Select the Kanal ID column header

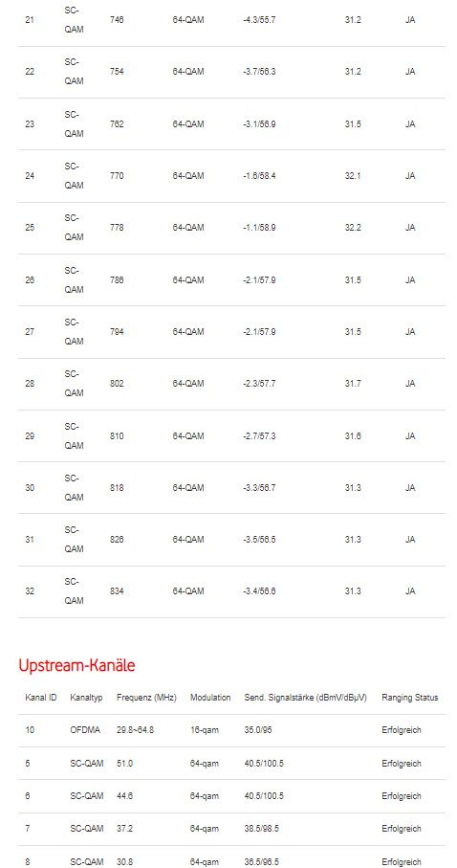(x=41, y=698)
